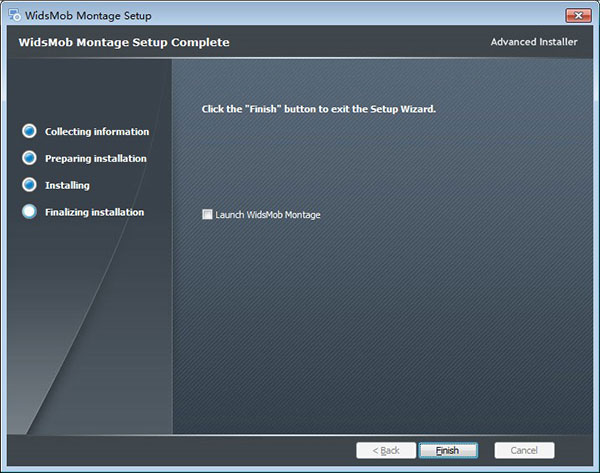This screenshot has width=600, height=473.
Task: Click the "Collecting information" label
Action: pos(97,132)
